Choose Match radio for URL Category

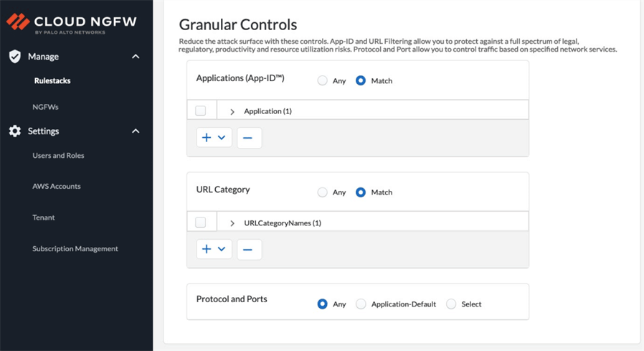(361, 192)
